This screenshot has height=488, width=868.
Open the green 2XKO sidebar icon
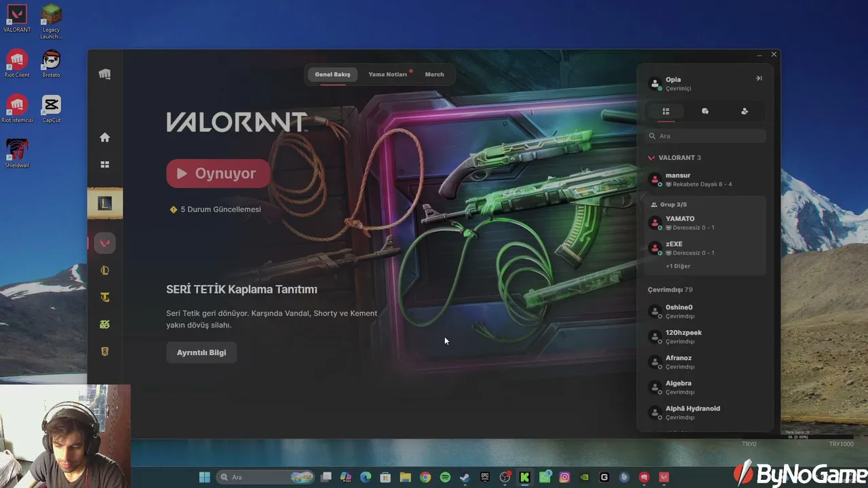pos(104,325)
